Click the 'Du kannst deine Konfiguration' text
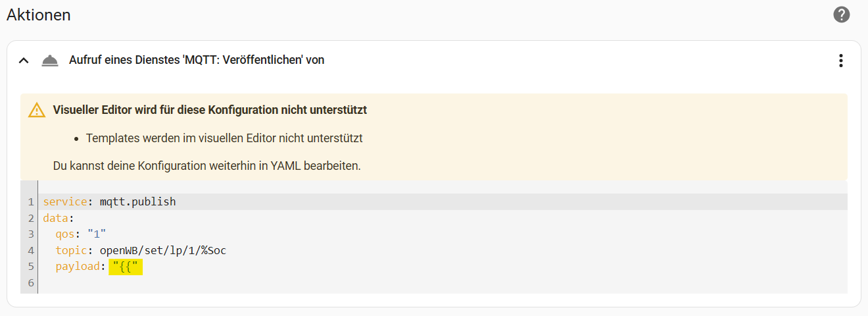This screenshot has width=868, height=316. pyautogui.click(x=206, y=166)
